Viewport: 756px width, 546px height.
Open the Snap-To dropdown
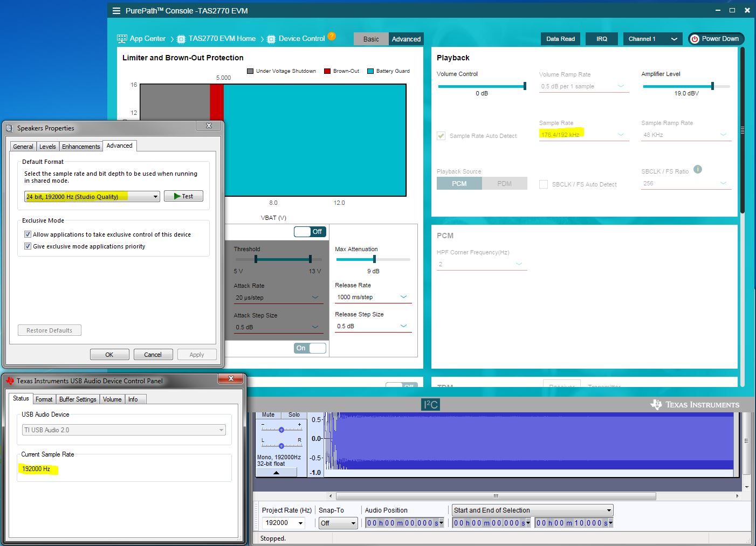tap(338, 523)
